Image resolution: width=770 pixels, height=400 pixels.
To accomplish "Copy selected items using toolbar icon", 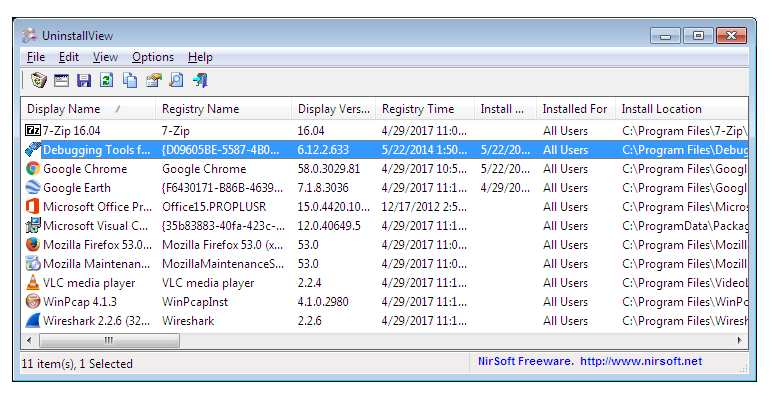I will point(130,80).
